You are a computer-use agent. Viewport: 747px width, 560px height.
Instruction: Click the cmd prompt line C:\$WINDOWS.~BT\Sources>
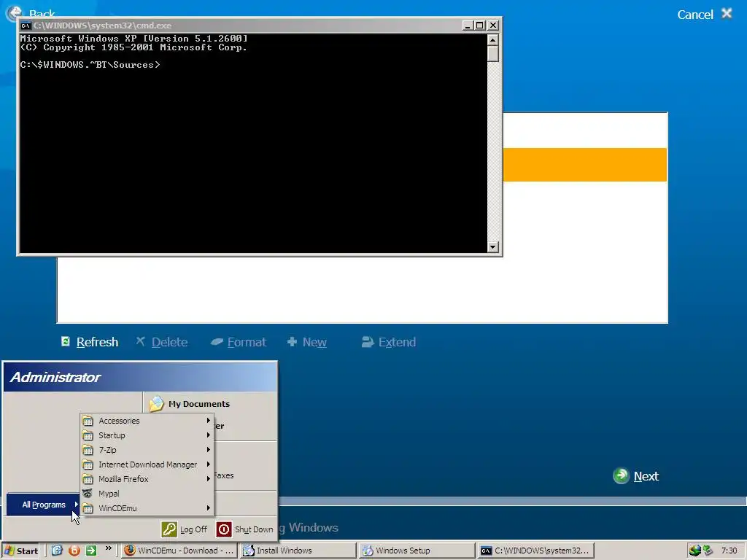(x=90, y=65)
